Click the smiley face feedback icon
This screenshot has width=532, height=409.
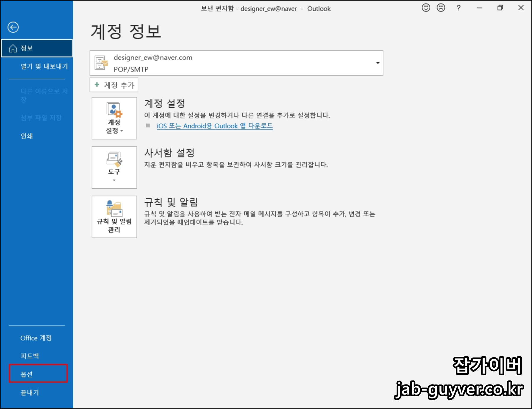coord(426,8)
